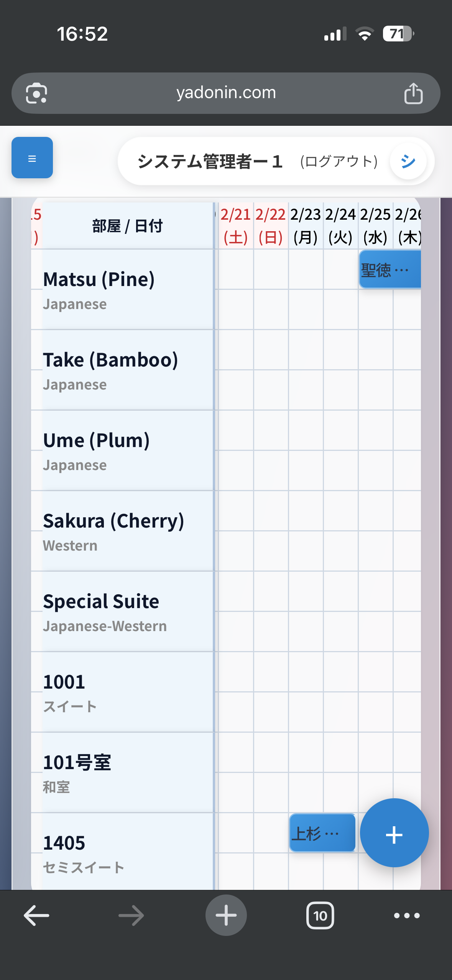Tap the share icon in address bar
This screenshot has height=980, width=452.
[x=413, y=94]
